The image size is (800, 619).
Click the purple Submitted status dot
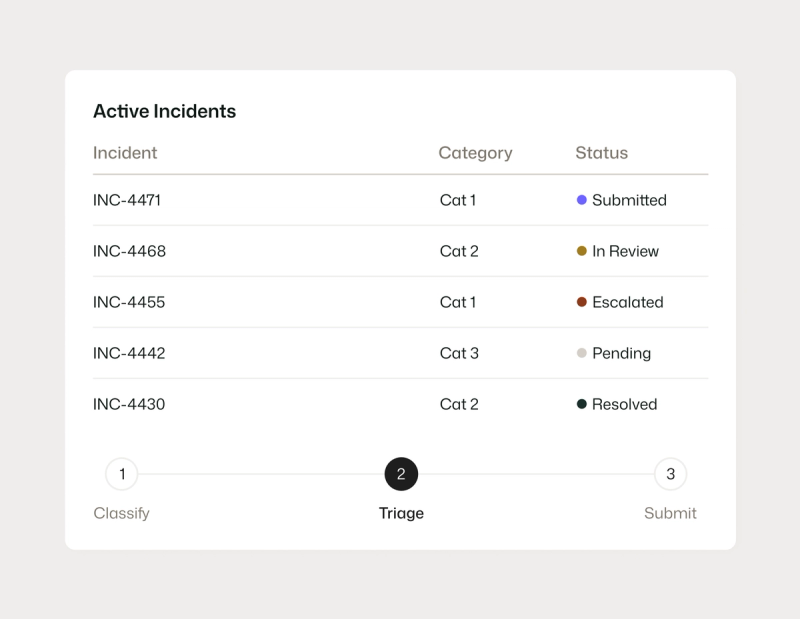(x=582, y=200)
